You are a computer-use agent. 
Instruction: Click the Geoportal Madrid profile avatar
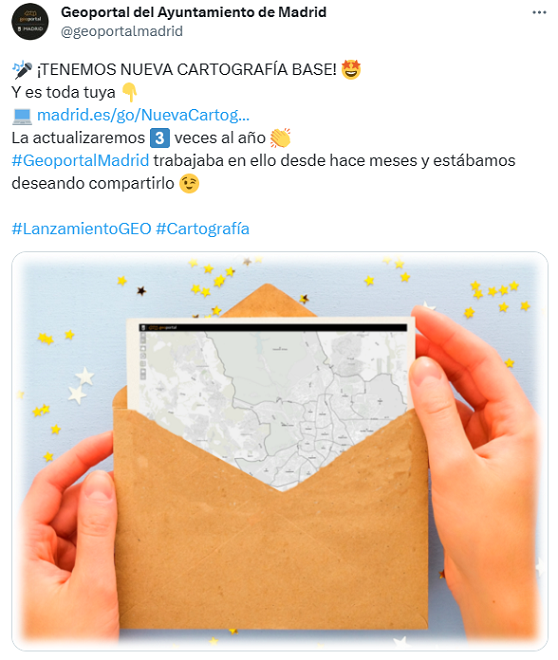click(30, 21)
